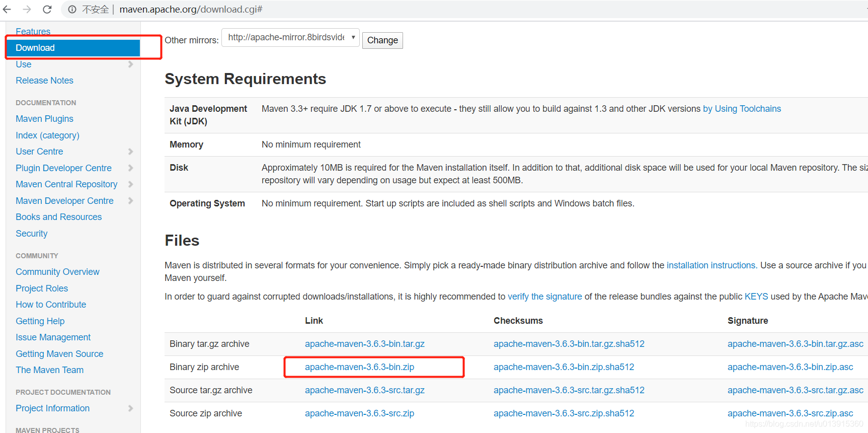Viewport: 868px width, 433px height.
Task: Open the Other mirrors dropdown
Action: [290, 38]
